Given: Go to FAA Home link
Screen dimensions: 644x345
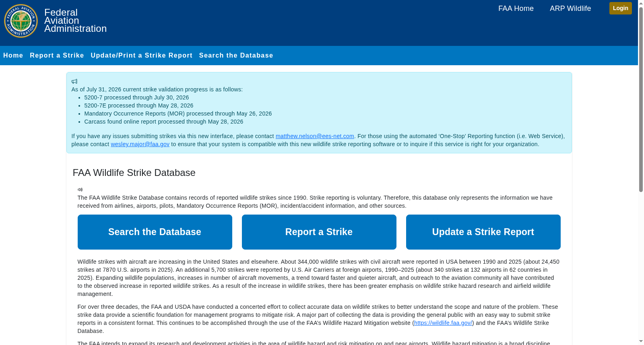Looking at the screenshot, I should pyautogui.click(x=516, y=8).
